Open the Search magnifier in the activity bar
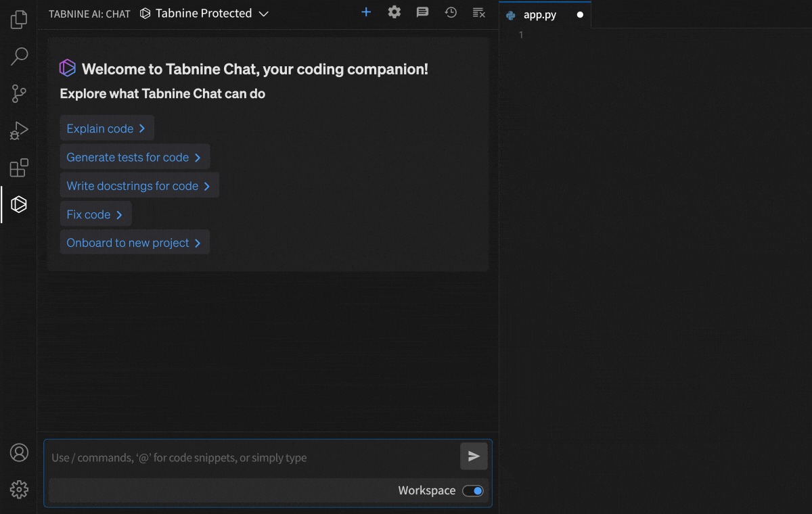The image size is (812, 514). 19,57
